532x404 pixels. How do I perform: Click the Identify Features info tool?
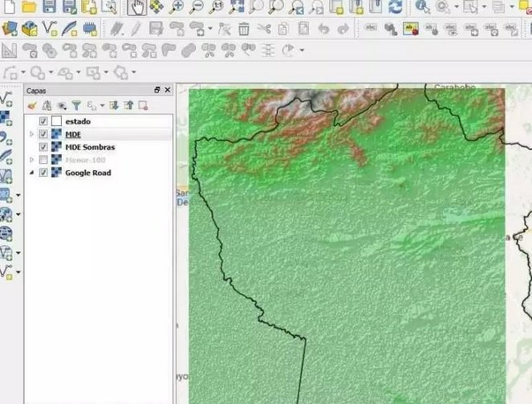click(x=422, y=7)
